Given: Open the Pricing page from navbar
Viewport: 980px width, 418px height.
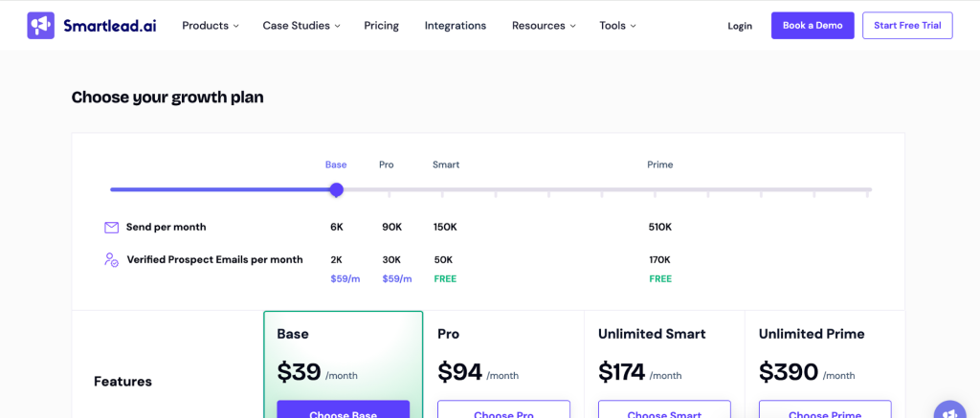Looking at the screenshot, I should (381, 26).
